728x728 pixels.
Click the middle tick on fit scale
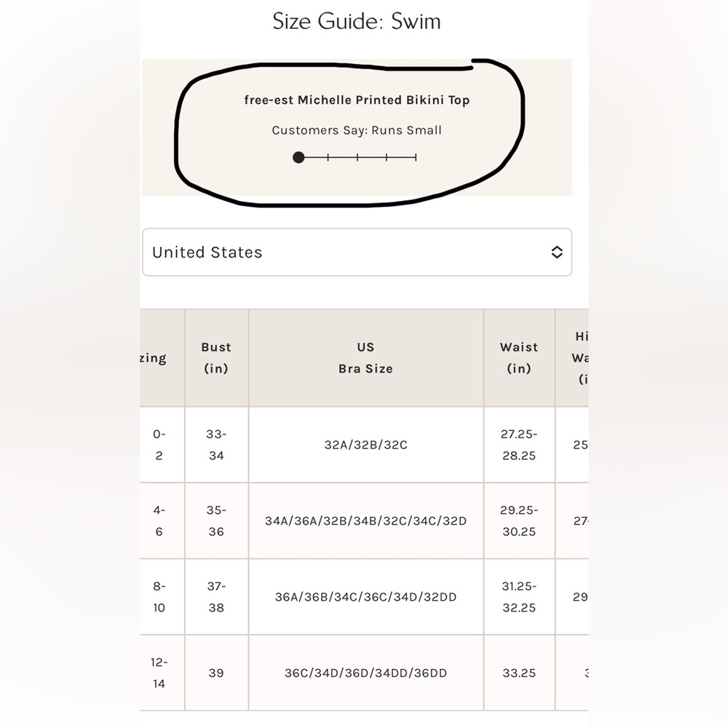357,157
